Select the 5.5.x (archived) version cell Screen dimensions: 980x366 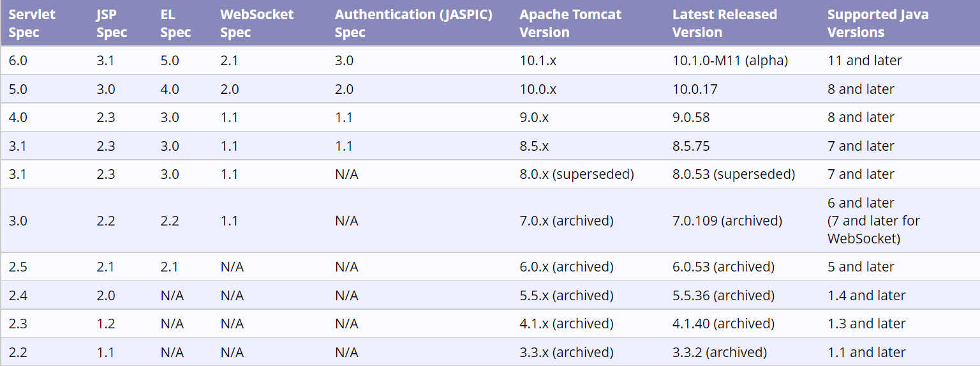[x=567, y=296]
